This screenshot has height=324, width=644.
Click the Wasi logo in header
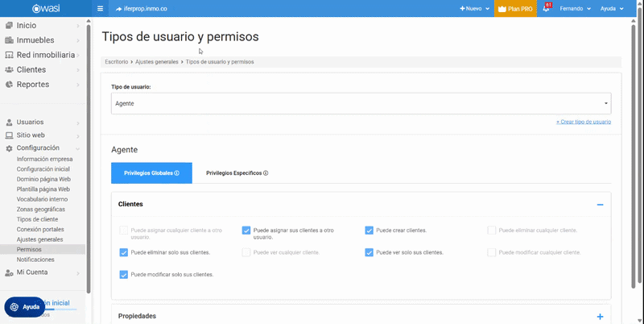coord(46,8)
